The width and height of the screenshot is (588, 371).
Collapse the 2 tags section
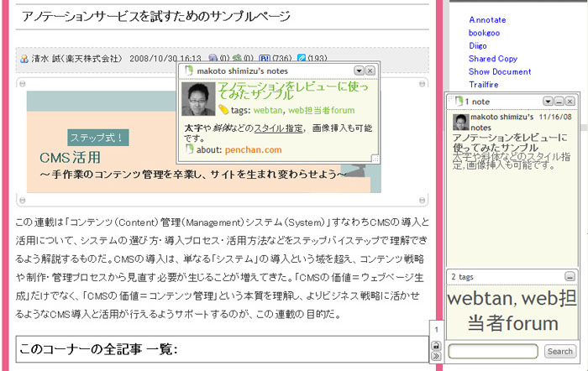point(569,276)
